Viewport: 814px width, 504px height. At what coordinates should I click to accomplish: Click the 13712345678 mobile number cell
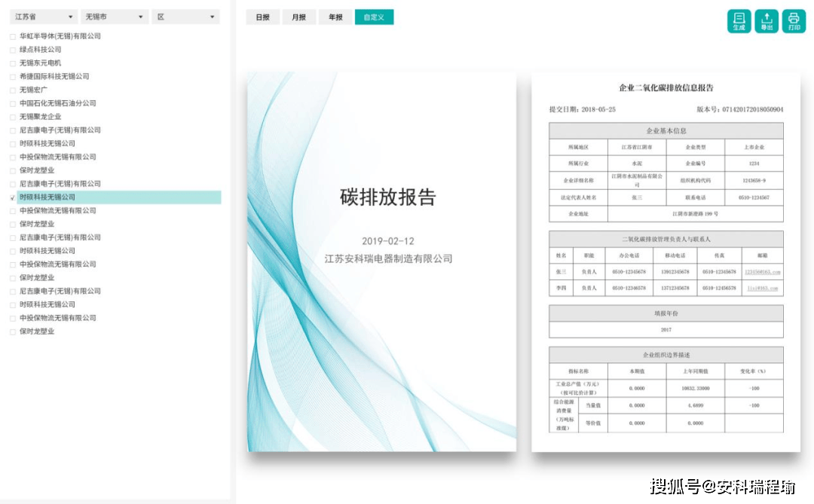pyautogui.click(x=675, y=288)
